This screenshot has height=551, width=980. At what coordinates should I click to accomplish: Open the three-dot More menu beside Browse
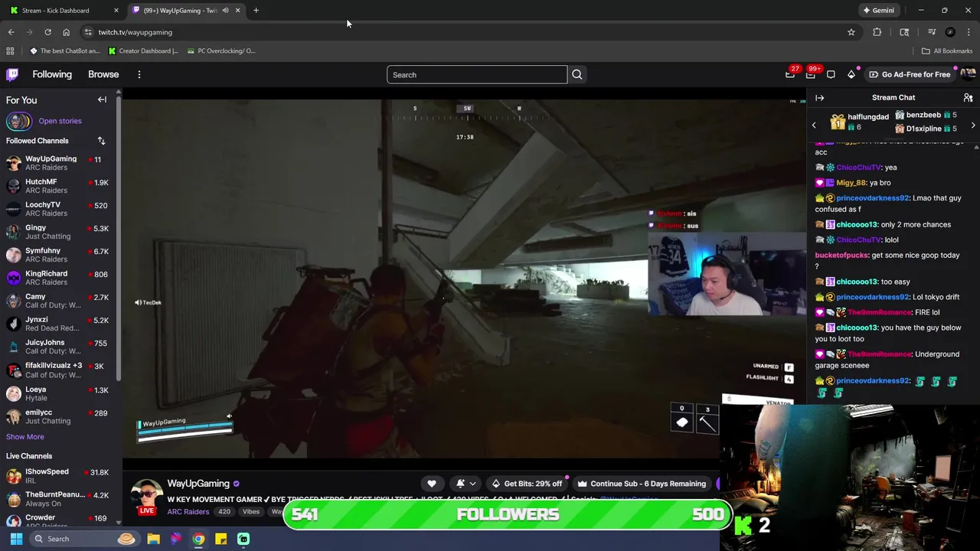(x=139, y=74)
